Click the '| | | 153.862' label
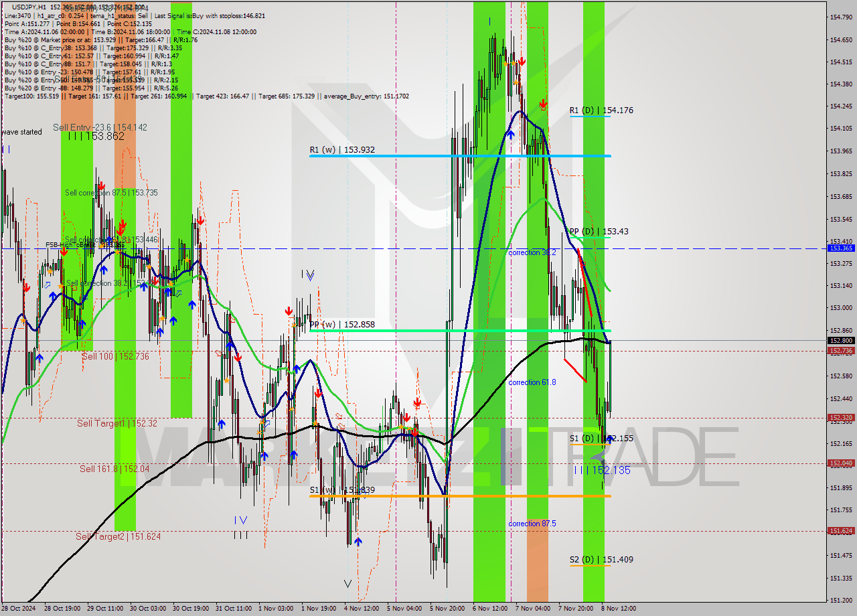 pyautogui.click(x=95, y=136)
